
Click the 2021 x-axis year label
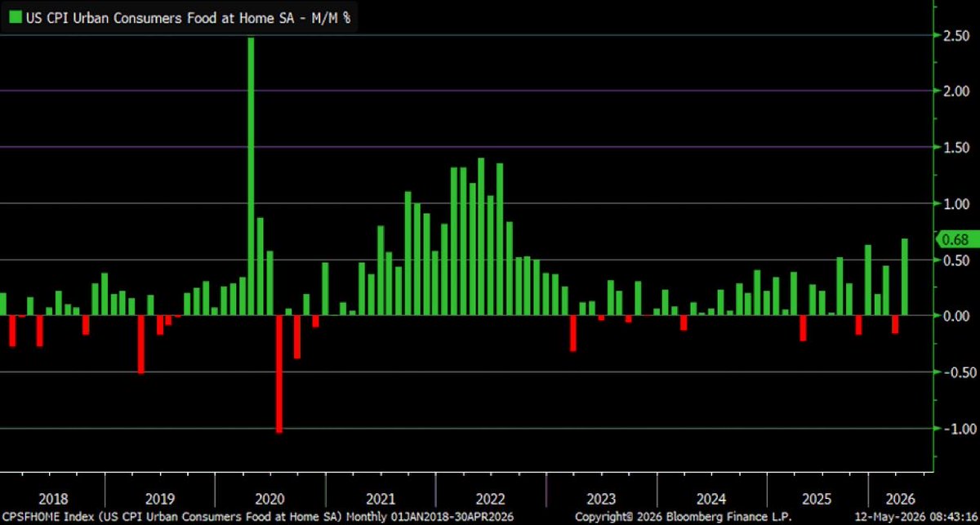click(381, 498)
